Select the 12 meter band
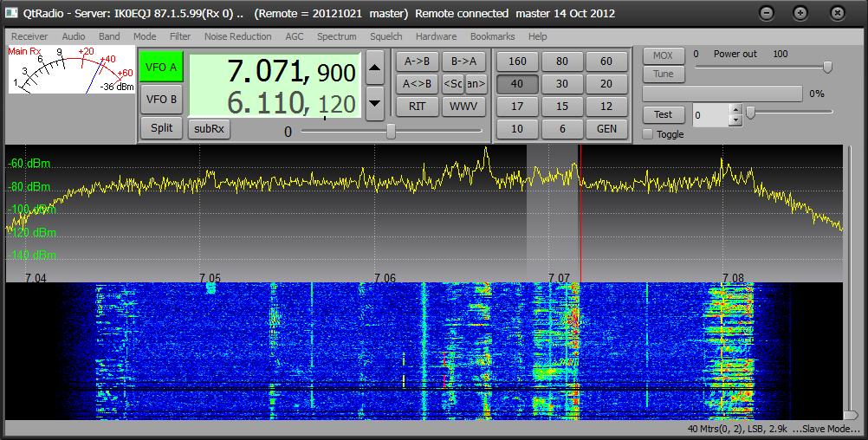The image size is (868, 440). tap(606, 106)
